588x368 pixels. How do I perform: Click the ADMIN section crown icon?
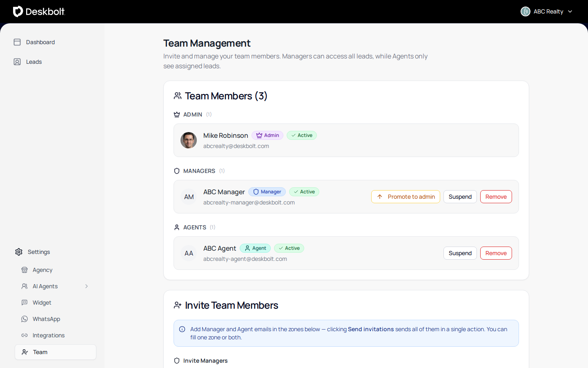(x=177, y=114)
